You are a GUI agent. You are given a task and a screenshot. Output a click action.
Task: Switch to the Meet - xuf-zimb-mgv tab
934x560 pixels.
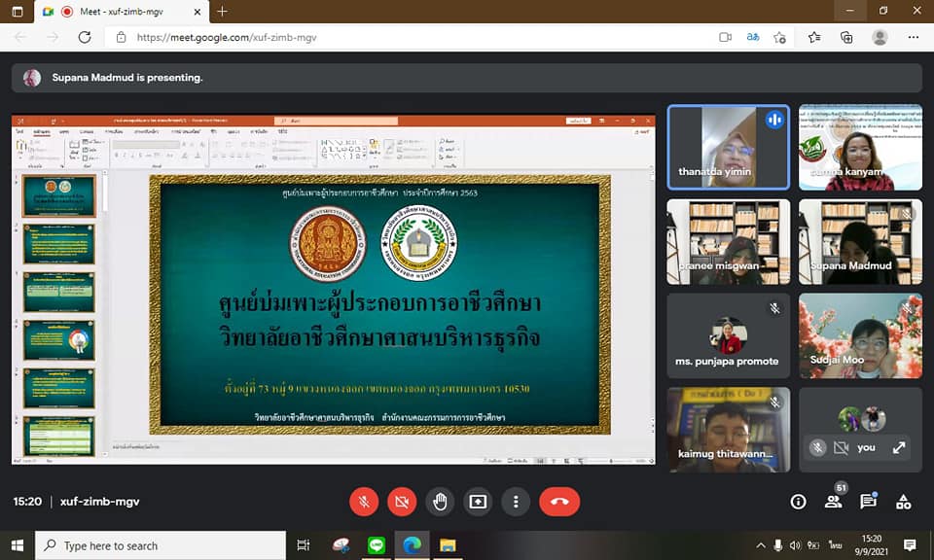(121, 12)
